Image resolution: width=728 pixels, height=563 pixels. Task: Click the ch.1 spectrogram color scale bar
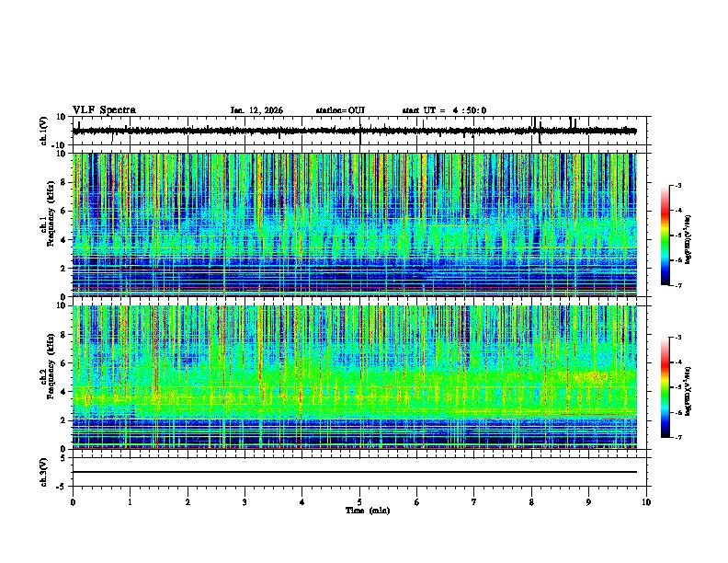[665, 236]
